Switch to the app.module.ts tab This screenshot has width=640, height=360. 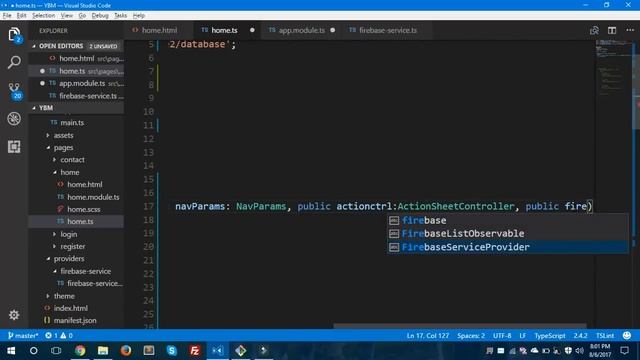(x=301, y=30)
